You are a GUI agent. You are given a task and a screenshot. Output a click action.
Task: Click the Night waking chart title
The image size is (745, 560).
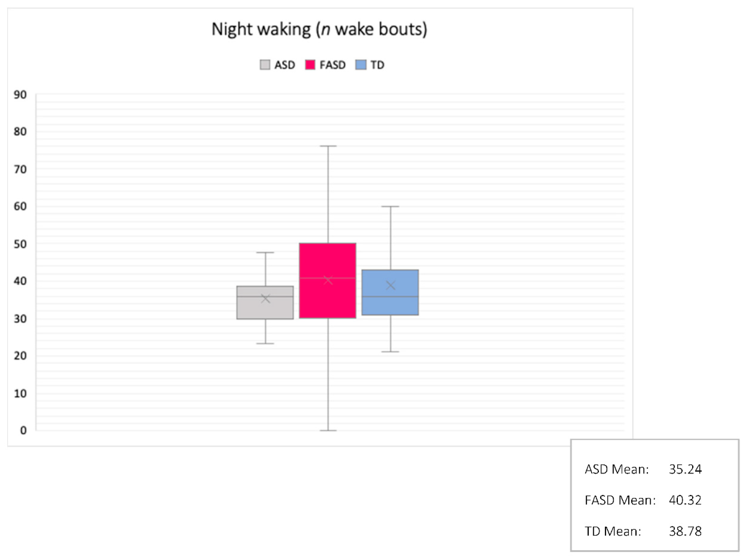coord(319,29)
